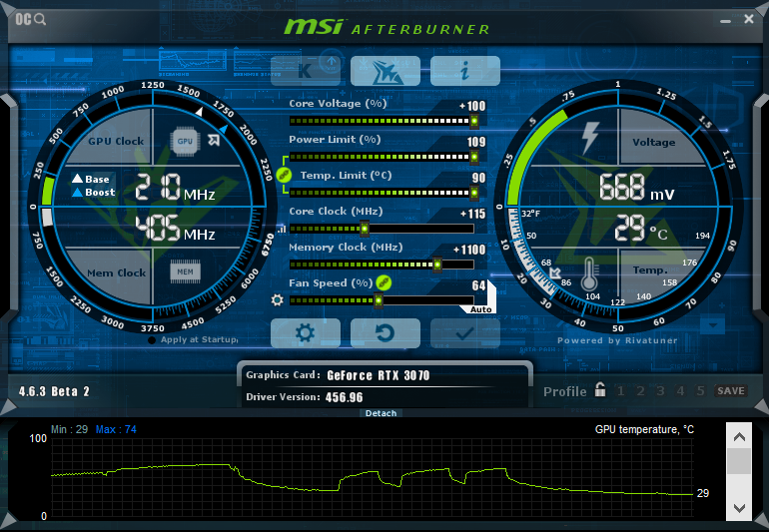
Task: Click the Core Clock signal bars icon
Action: (282, 229)
